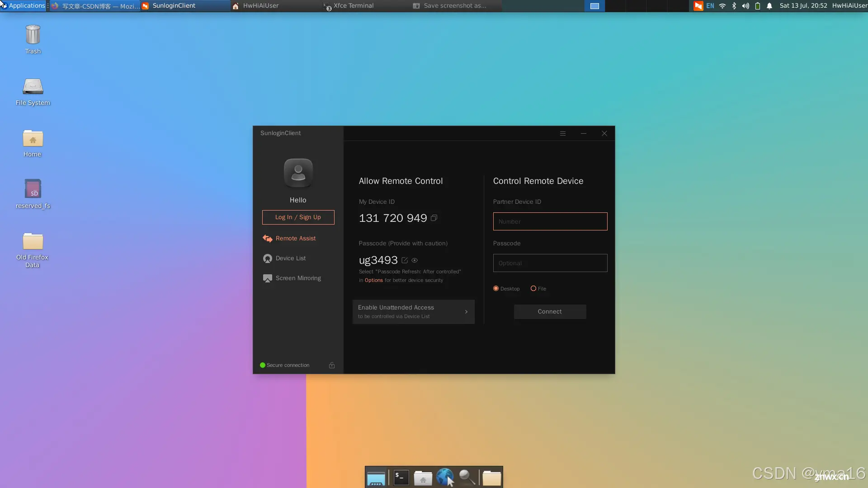Click the refresh Passcode icon

coord(405,260)
